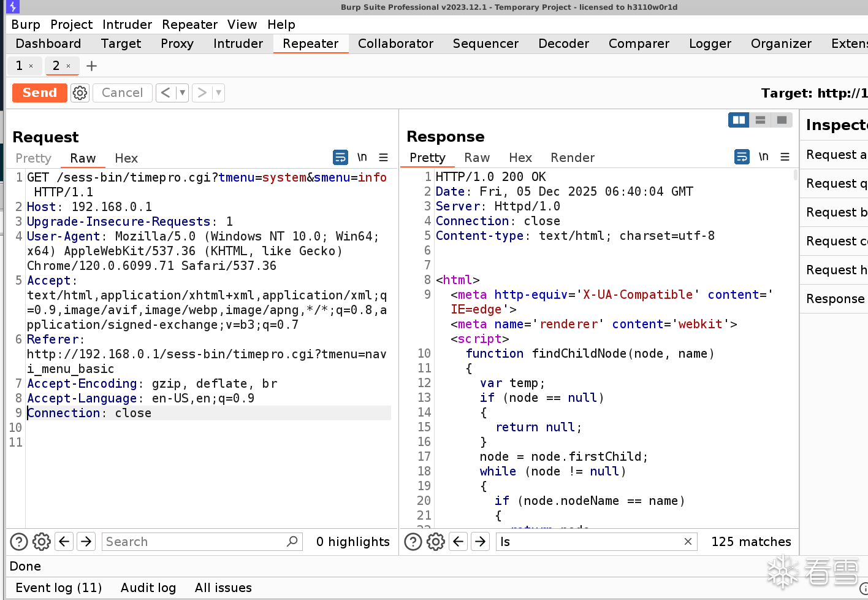Viewport: 868px width, 600px height.
Task: Click the Host: 192.168.0.1 header line
Action: tap(89, 207)
